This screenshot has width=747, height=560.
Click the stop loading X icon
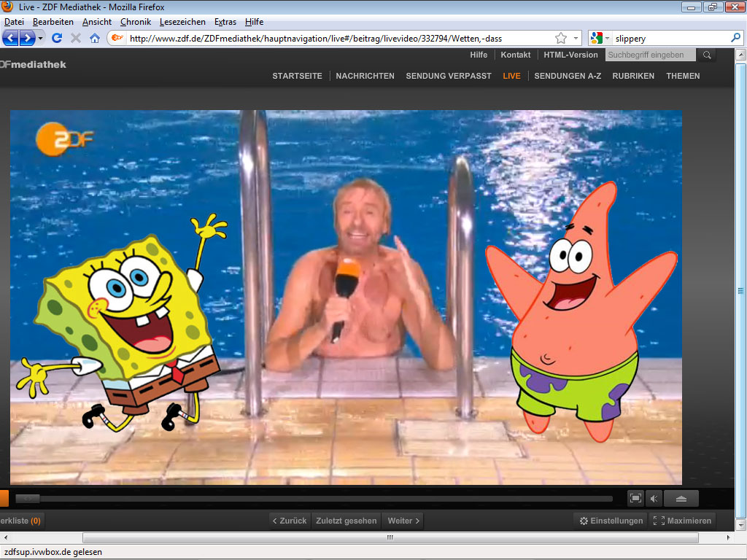point(76,38)
